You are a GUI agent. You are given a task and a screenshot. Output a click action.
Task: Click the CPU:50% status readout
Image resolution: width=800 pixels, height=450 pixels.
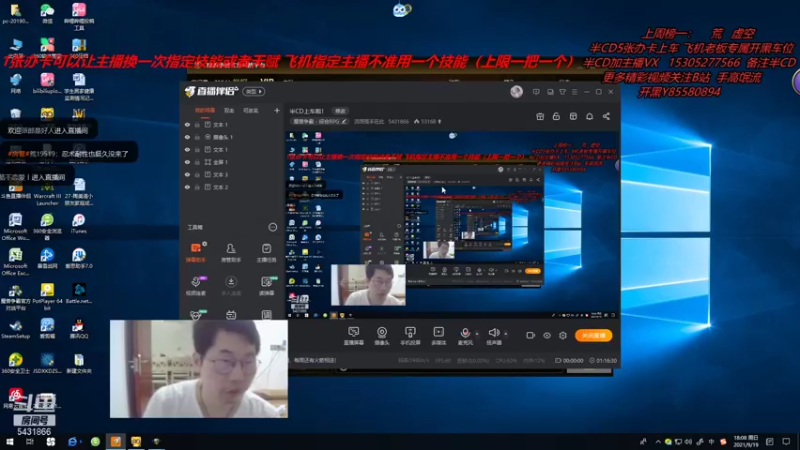pos(506,360)
